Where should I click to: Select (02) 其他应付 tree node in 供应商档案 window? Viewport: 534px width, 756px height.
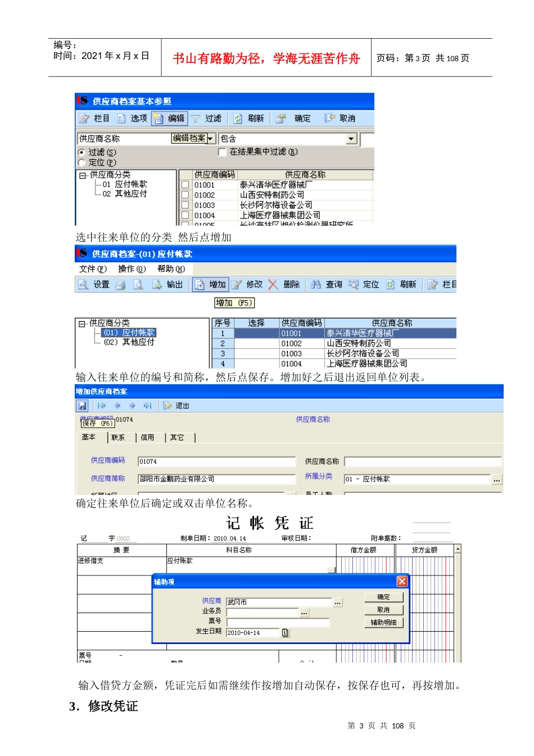[129, 342]
